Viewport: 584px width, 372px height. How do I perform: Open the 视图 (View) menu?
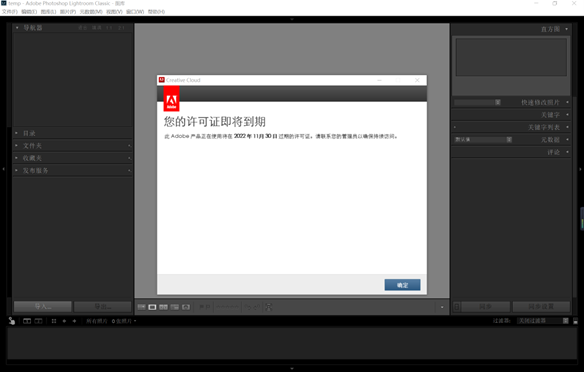(x=114, y=12)
